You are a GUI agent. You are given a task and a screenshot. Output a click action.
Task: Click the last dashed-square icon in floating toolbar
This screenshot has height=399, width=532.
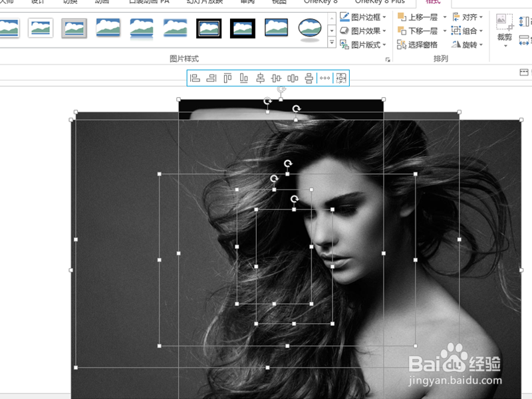click(341, 78)
